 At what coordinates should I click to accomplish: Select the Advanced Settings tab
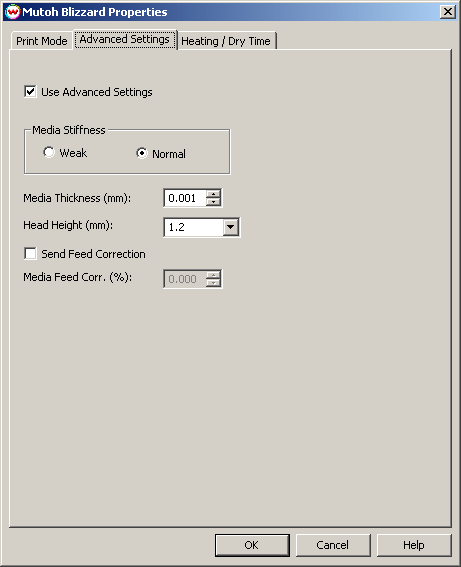125,39
